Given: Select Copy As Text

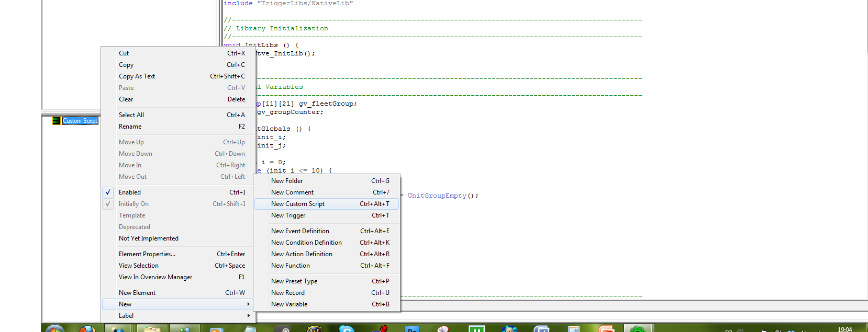Looking at the screenshot, I should click(x=178, y=76).
